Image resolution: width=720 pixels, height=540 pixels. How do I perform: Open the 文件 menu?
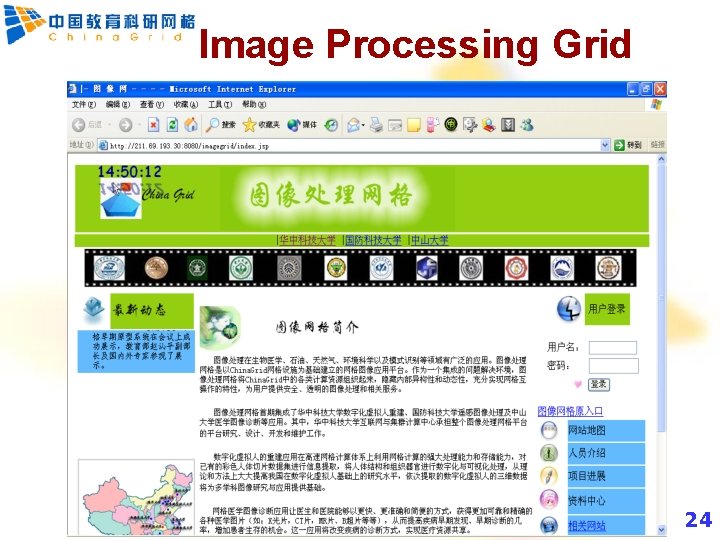pyautogui.click(x=84, y=105)
